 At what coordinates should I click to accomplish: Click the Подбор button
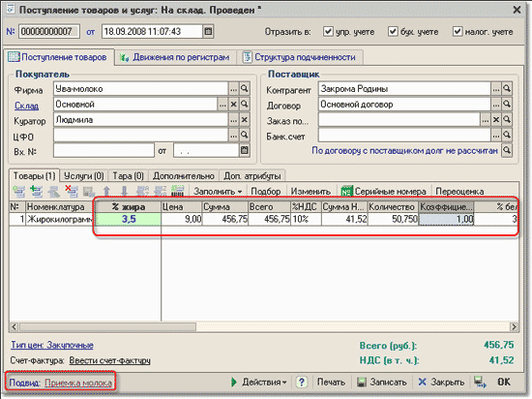(266, 192)
